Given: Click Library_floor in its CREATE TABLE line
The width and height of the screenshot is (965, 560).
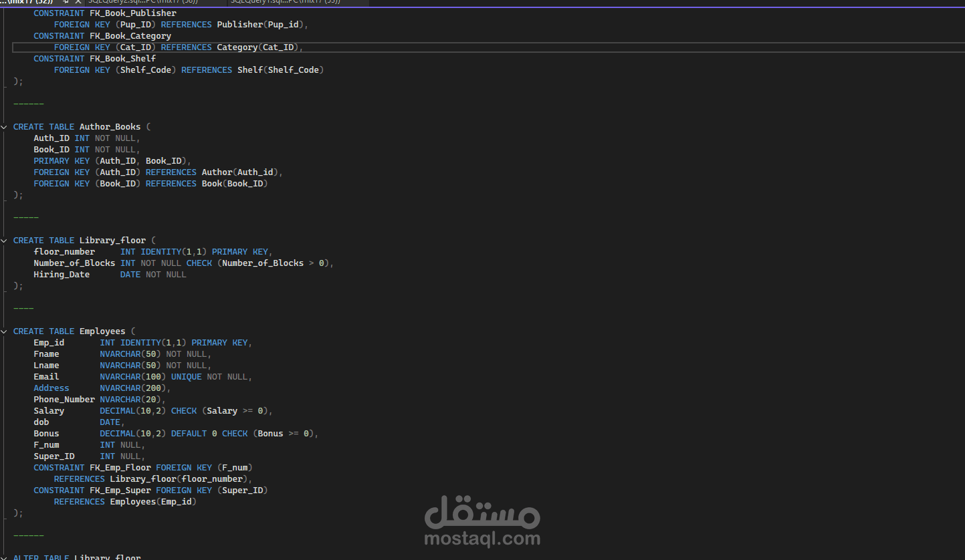Looking at the screenshot, I should coord(113,241).
